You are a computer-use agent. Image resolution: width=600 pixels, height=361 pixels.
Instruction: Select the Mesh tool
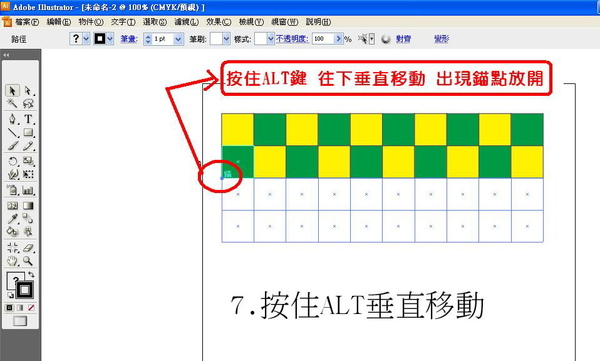(x=12, y=206)
